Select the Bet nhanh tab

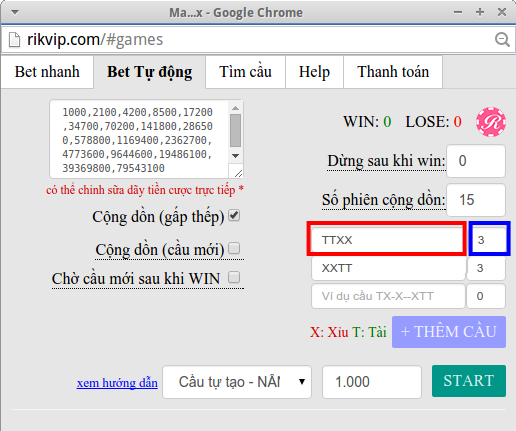click(47, 72)
